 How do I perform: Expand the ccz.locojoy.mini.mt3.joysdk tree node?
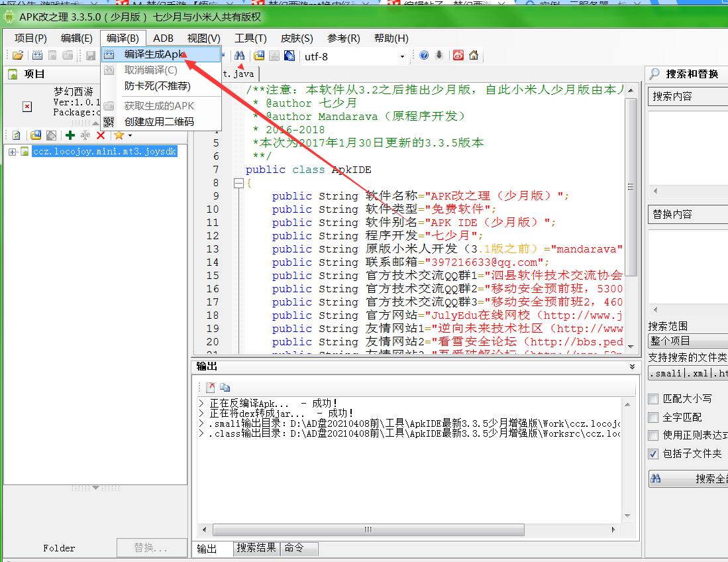tap(13, 152)
